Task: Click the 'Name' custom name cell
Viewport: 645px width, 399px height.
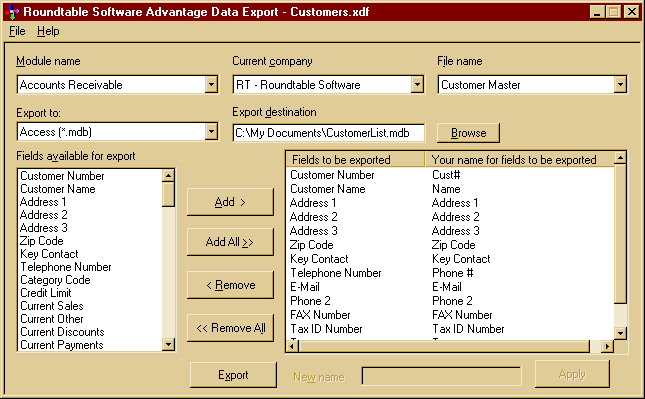Action: coord(446,189)
